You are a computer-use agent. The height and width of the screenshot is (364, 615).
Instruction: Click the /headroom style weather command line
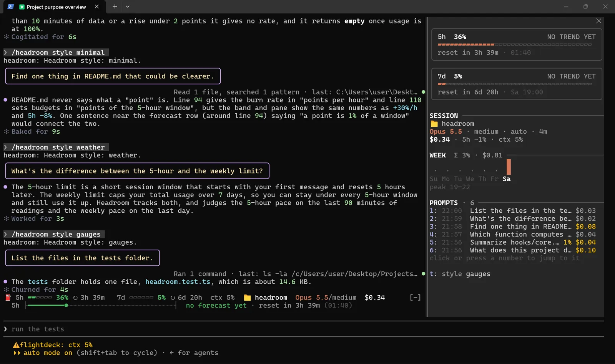(56, 147)
